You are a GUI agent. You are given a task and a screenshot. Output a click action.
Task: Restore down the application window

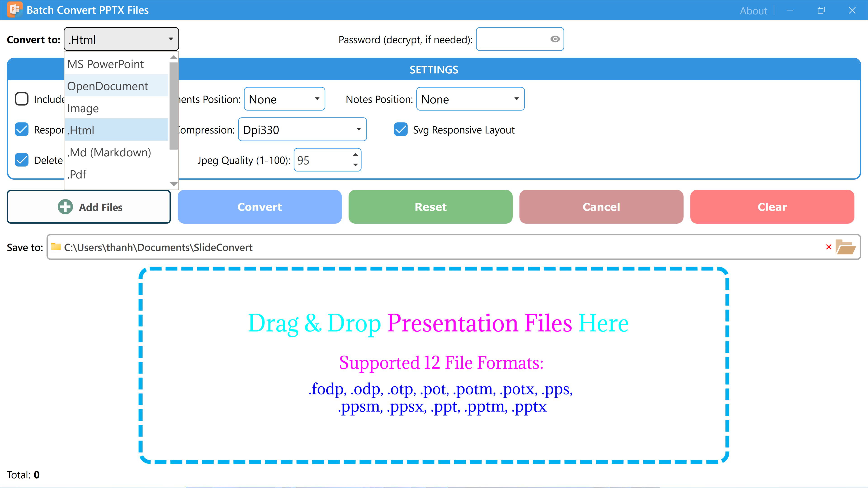821,10
